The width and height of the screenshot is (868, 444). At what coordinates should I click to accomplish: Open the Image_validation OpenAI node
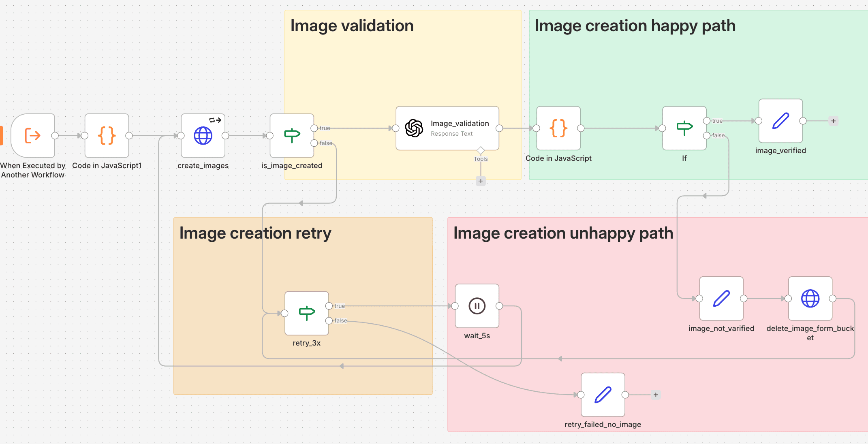(x=447, y=128)
